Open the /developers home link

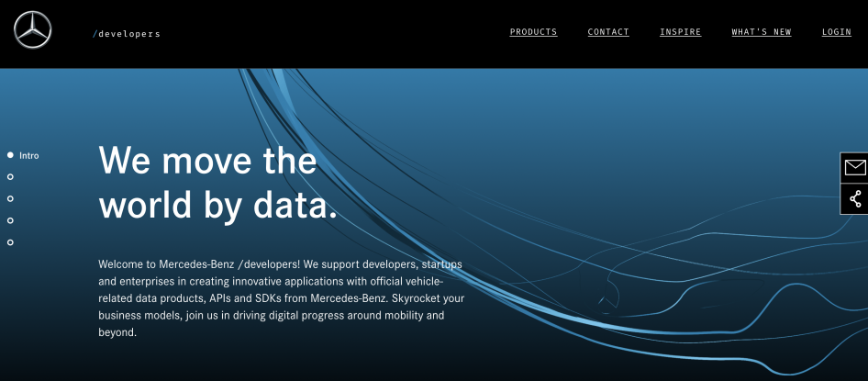(x=127, y=34)
